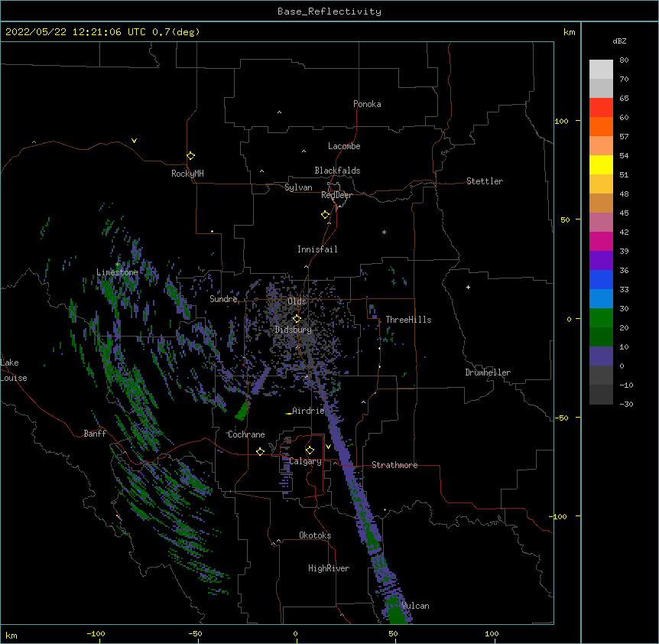
Task: Click the Innisfail city label
Action: tap(317, 249)
